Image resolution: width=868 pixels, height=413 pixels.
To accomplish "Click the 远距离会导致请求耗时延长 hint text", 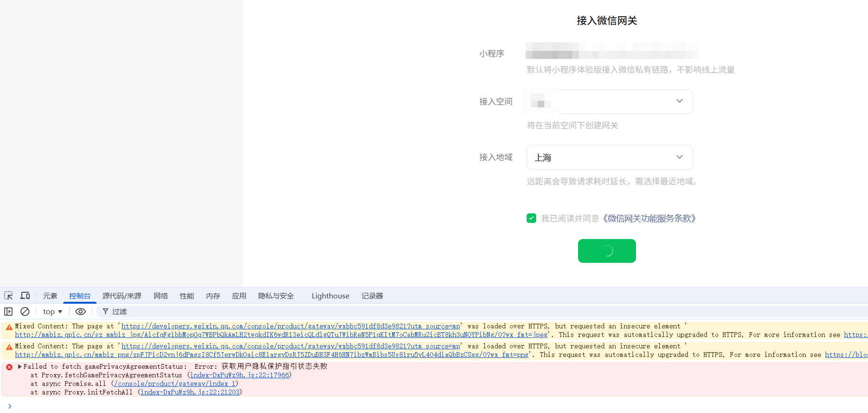I will click(x=612, y=181).
